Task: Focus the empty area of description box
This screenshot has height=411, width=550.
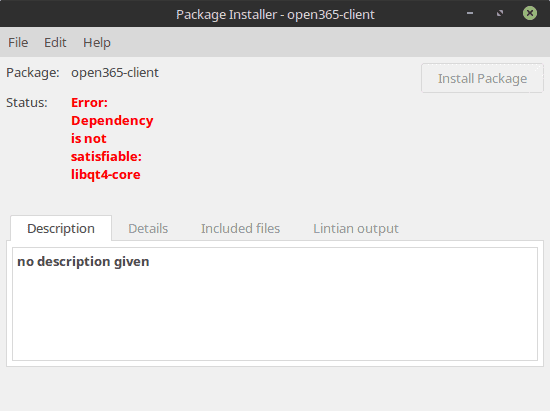Action: pos(275,316)
